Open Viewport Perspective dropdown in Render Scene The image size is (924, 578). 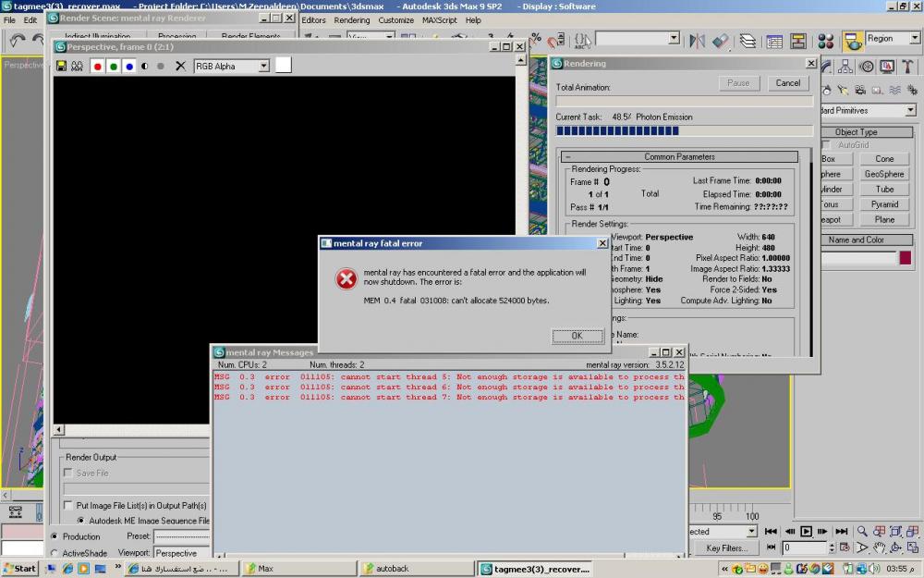(x=181, y=553)
